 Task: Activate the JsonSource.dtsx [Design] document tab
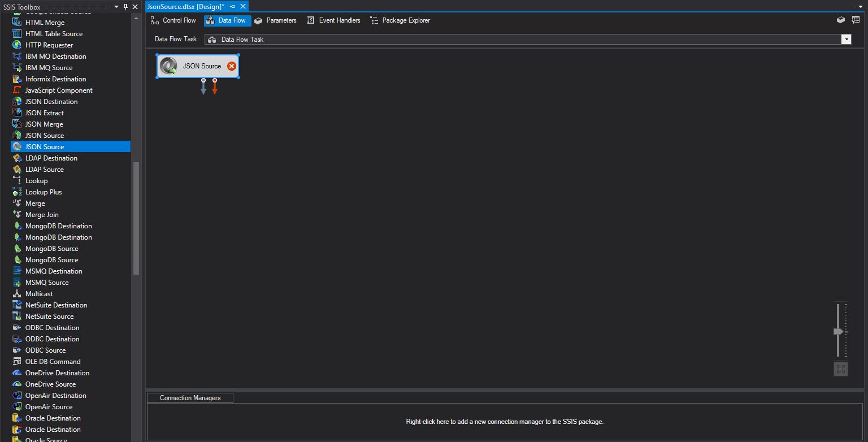[x=186, y=6]
